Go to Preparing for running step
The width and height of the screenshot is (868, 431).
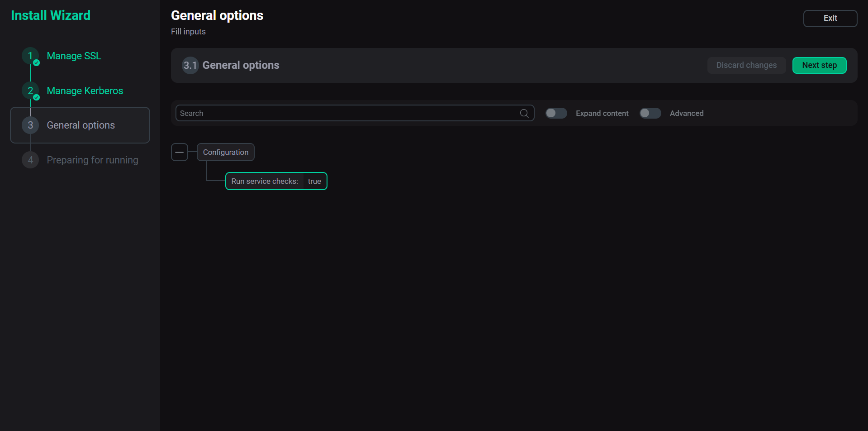coord(92,160)
